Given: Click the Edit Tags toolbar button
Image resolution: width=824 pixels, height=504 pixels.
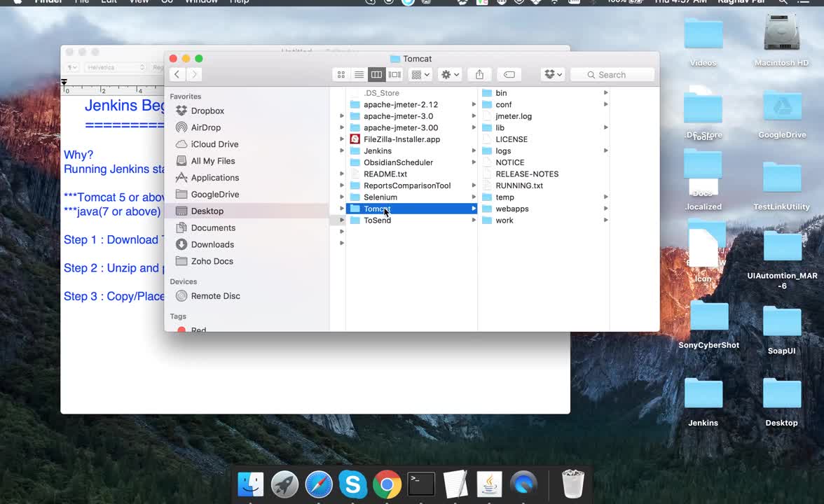Looking at the screenshot, I should click(509, 74).
